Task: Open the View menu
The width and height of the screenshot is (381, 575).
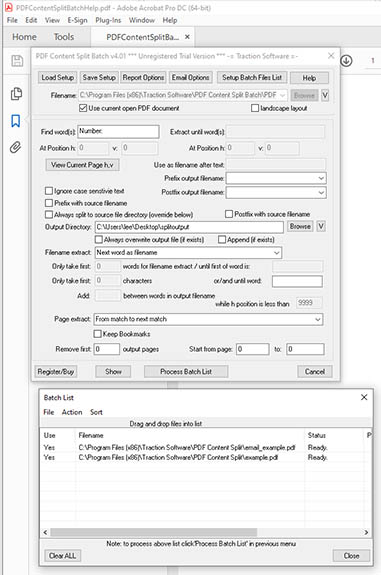Action: (x=52, y=20)
